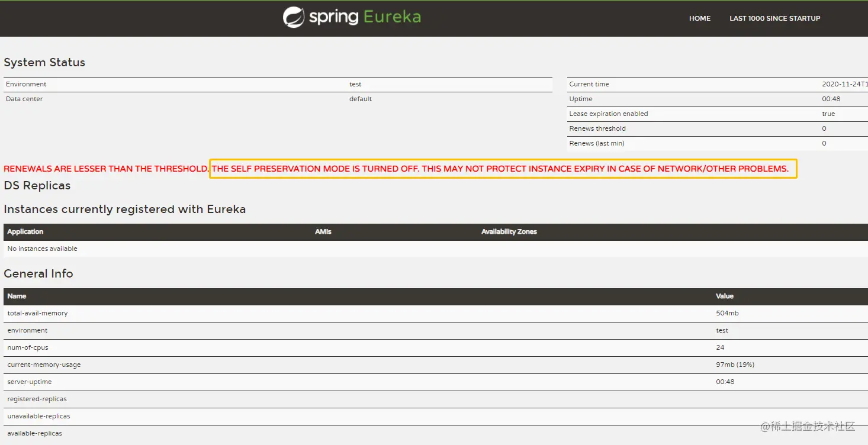Click Instances currently registered with Eureka heading
868x445 pixels.
tap(124, 209)
